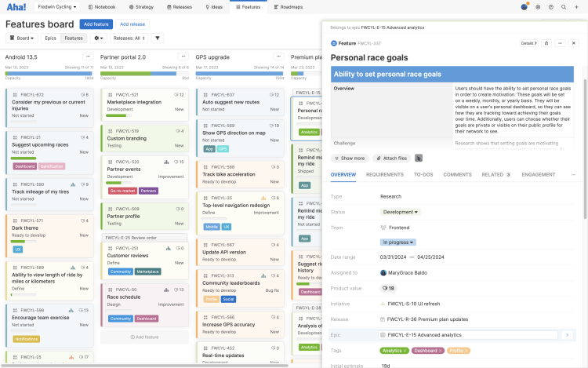
Task: Open Community leaderboards card
Action: tap(240, 287)
